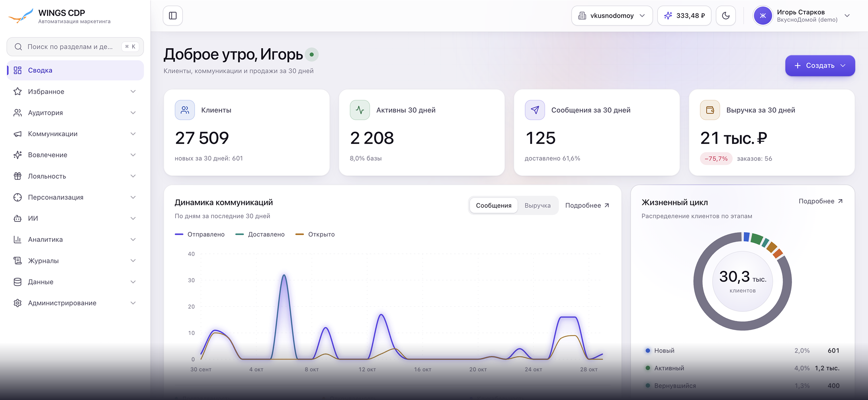868x400 pixels.
Task: Open the vkusnodomoy workspace dropdown
Action: click(612, 16)
